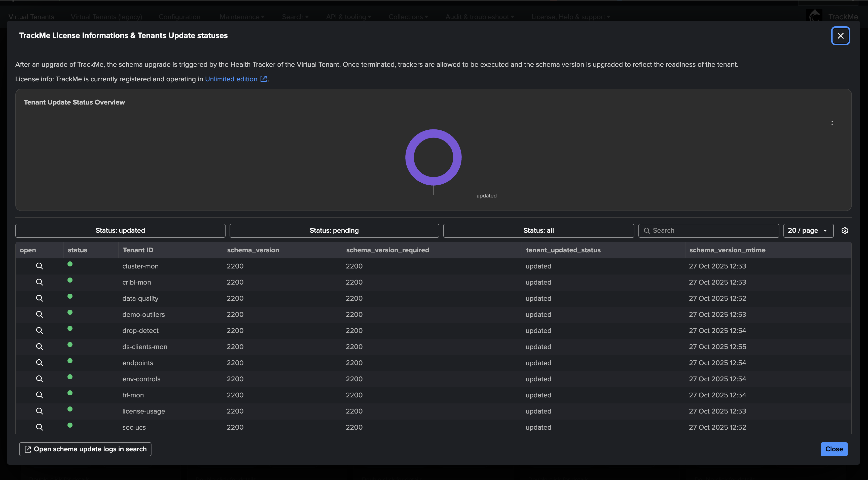The height and width of the screenshot is (480, 868).
Task: Open schema update logs in search
Action: click(x=85, y=449)
